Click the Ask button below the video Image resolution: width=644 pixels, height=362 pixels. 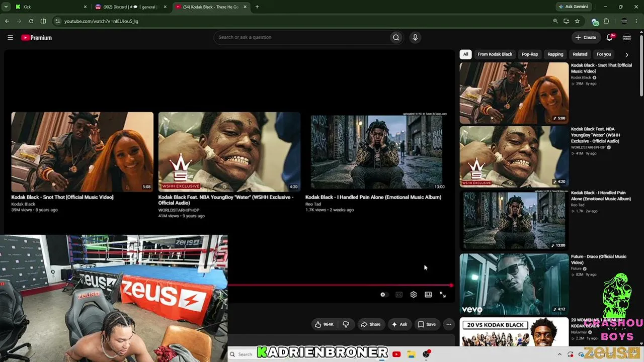click(399, 324)
